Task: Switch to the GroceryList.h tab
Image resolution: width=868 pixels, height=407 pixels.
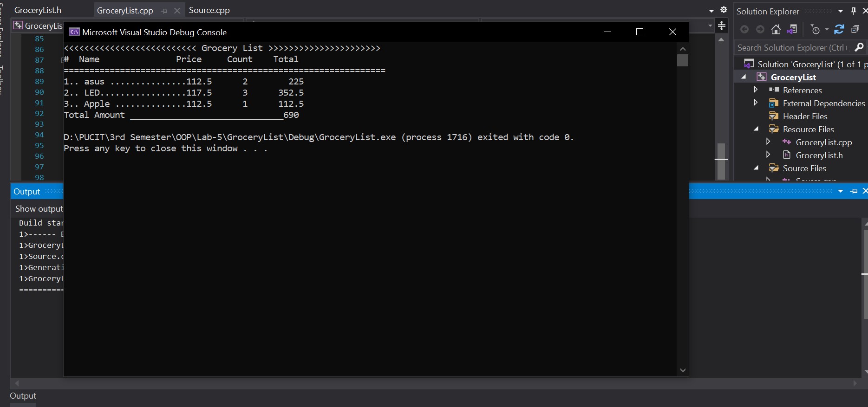Action: [38, 10]
